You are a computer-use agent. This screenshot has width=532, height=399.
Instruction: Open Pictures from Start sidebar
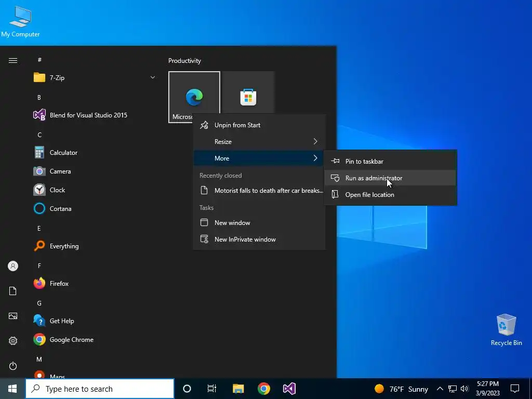point(13,316)
